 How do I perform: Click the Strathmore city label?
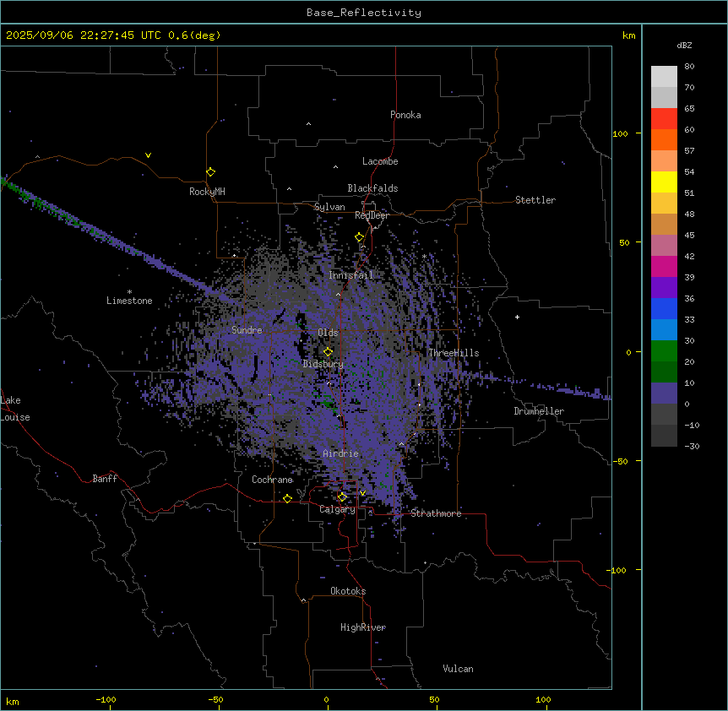436,513
